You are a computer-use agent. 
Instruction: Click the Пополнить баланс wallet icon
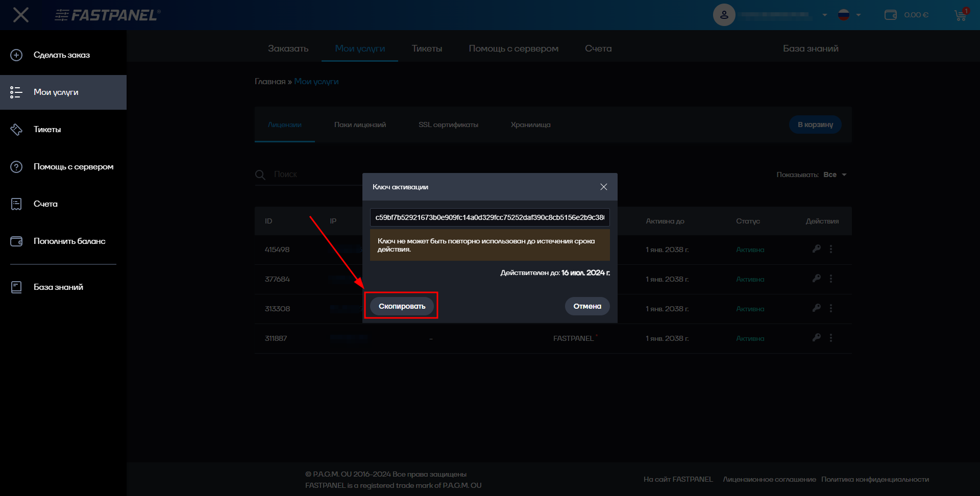click(x=16, y=241)
